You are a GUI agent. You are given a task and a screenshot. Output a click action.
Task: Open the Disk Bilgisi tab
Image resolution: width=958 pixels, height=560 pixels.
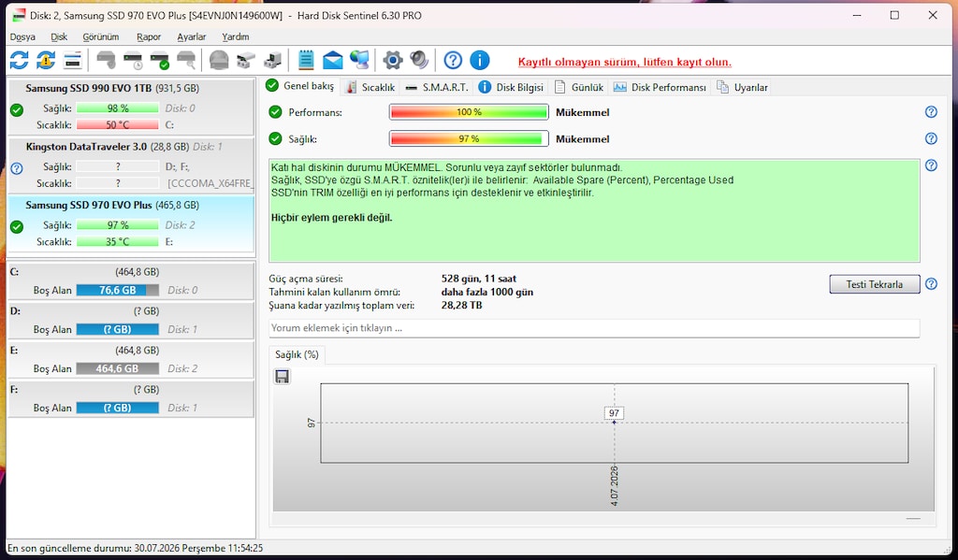511,87
